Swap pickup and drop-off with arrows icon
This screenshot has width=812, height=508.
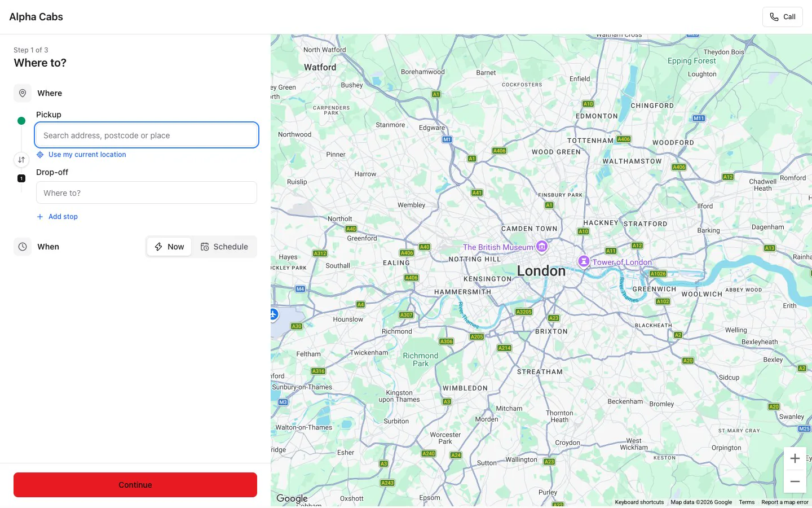coord(21,160)
